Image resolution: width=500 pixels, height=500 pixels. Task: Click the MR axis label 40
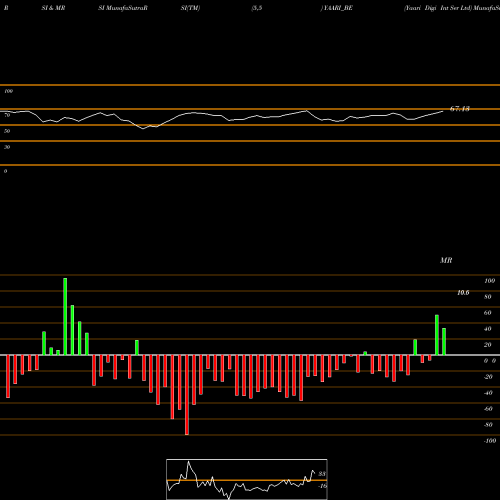click(488, 329)
